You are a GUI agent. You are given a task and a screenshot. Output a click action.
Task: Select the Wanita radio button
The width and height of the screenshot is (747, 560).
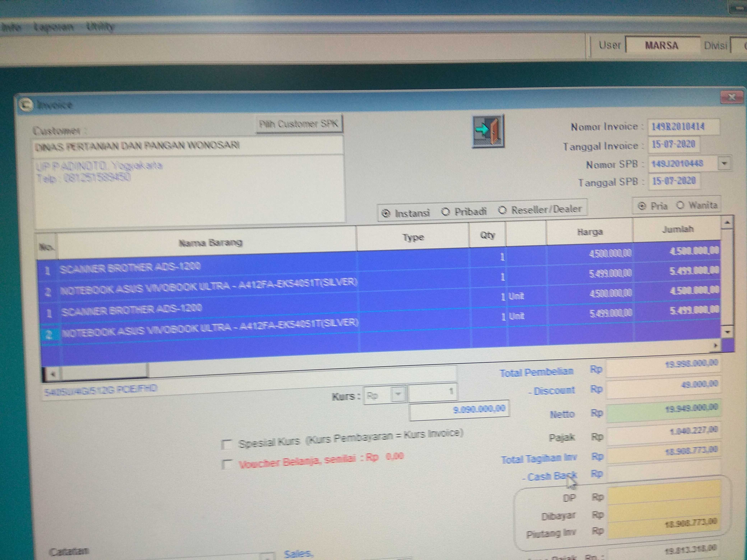click(x=681, y=205)
